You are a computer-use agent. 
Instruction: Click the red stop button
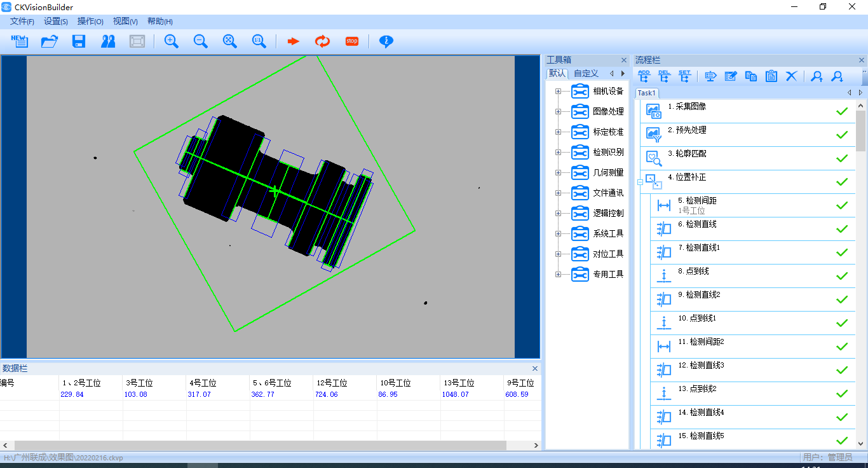pos(352,41)
